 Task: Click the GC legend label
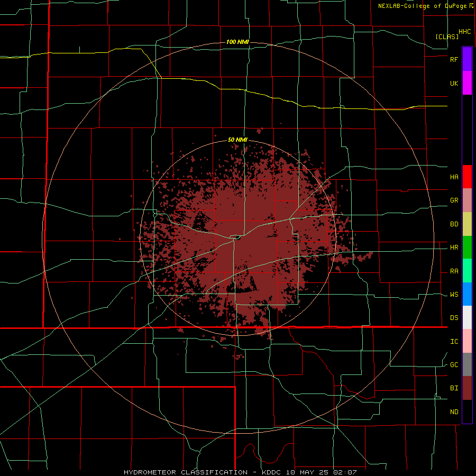pyautogui.click(x=454, y=365)
